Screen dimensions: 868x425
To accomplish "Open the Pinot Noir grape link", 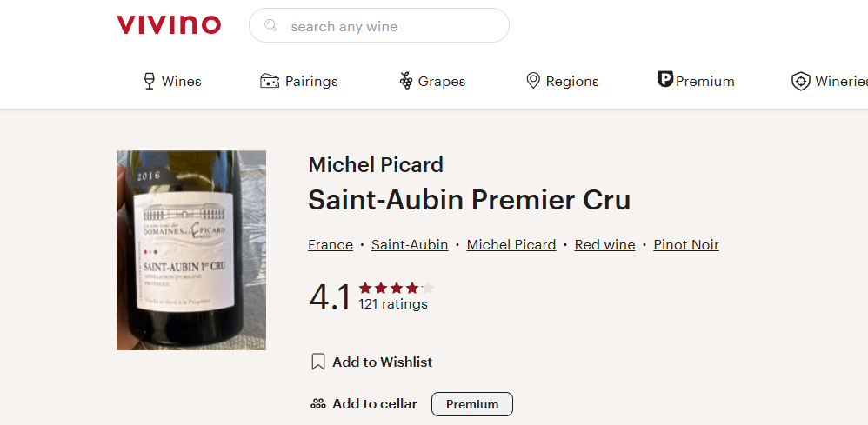I will tap(686, 245).
